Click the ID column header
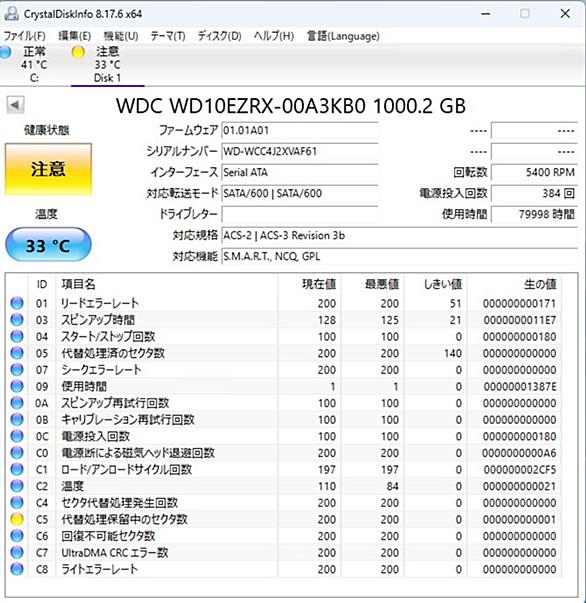Image resolution: width=586 pixels, height=603 pixels. click(x=42, y=284)
